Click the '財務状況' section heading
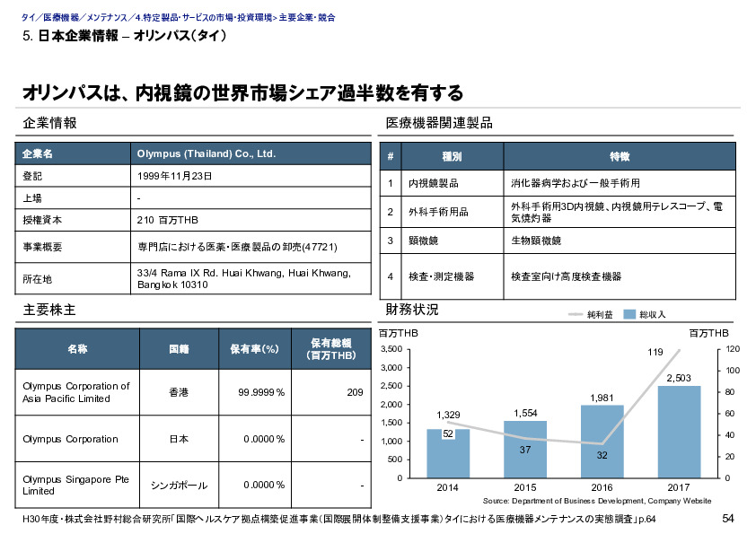The width and height of the screenshot is (756, 534). tap(412, 310)
